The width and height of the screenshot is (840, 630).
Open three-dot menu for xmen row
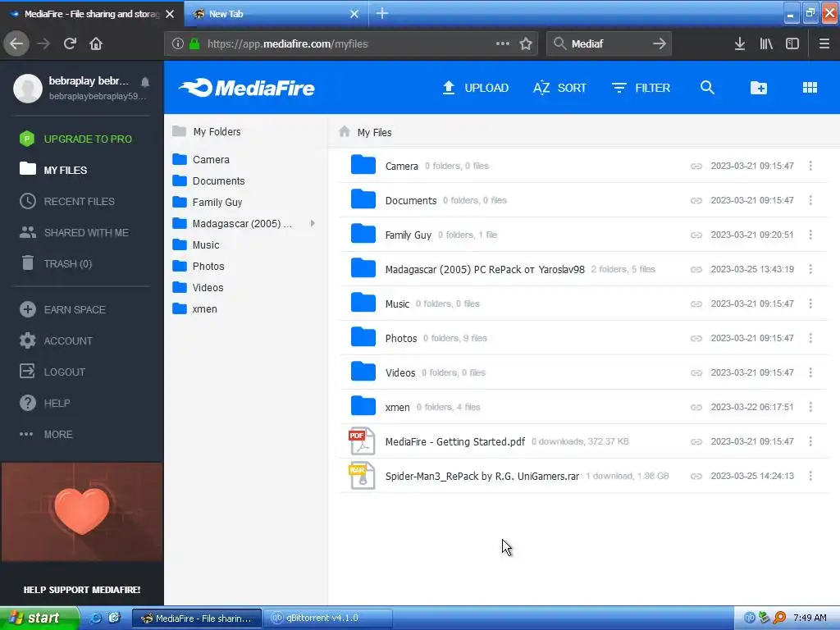pos(810,407)
